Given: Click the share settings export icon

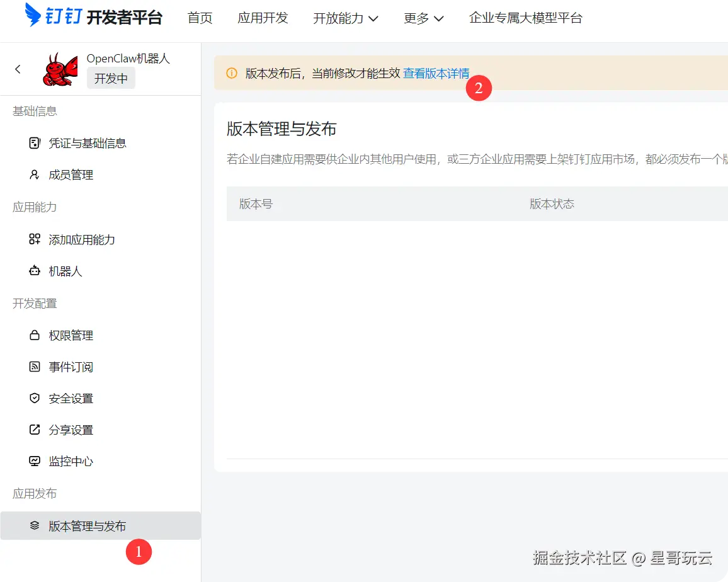Looking at the screenshot, I should (x=35, y=430).
